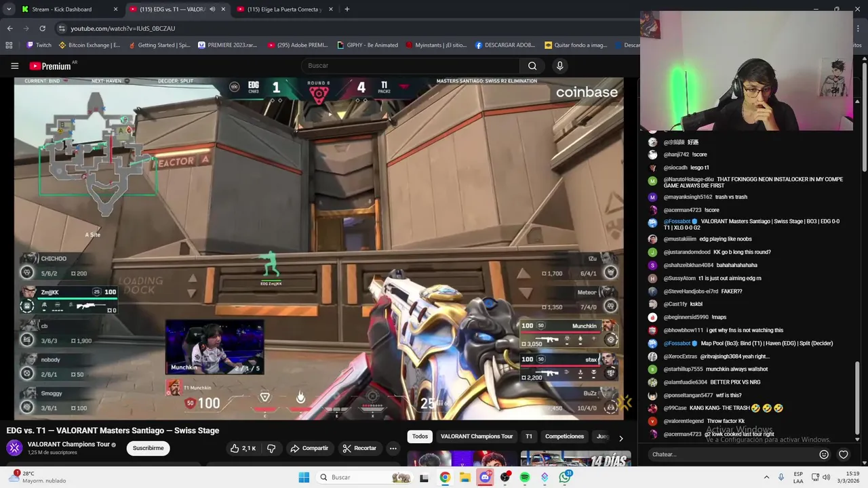Send a heart reaction in live chat
This screenshot has height=488, width=868.
(843, 454)
